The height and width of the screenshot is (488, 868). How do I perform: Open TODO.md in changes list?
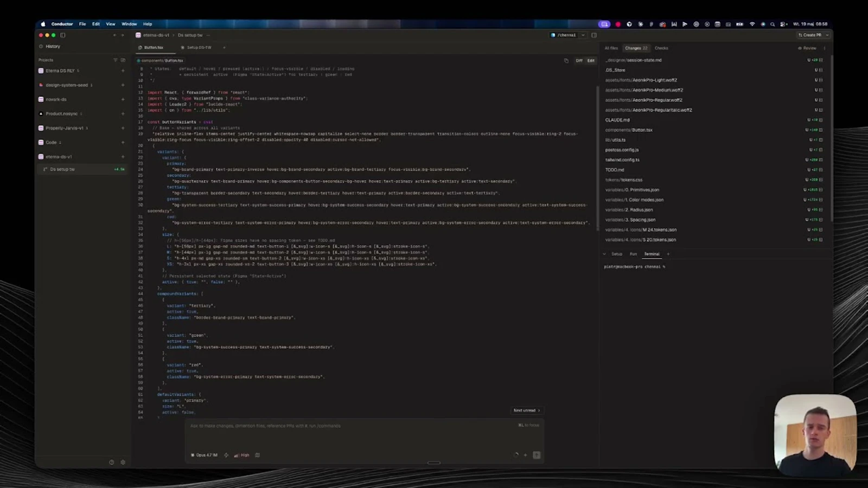[x=615, y=170]
